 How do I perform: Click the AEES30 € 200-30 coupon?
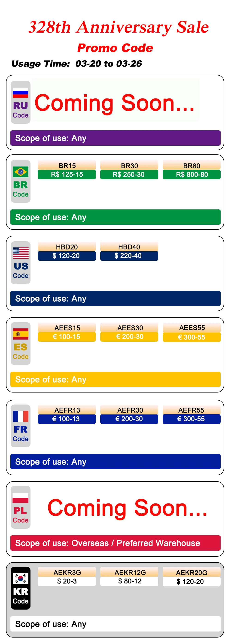[129, 332]
